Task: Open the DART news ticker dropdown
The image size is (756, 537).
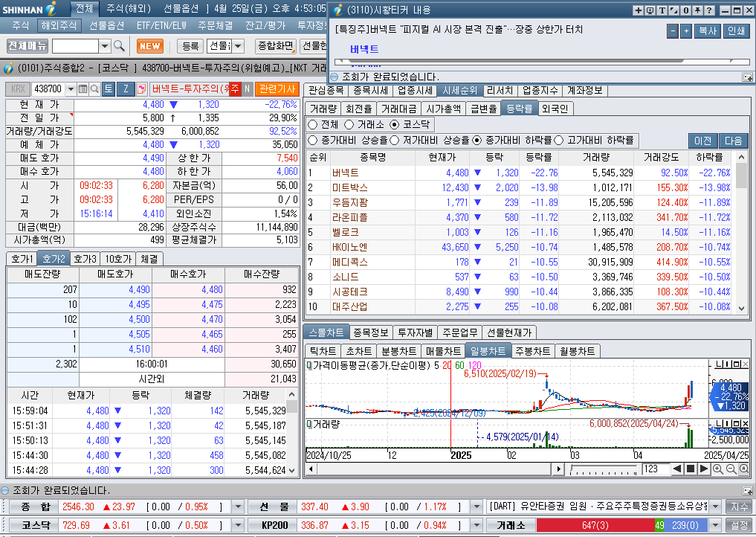Action: point(716,507)
